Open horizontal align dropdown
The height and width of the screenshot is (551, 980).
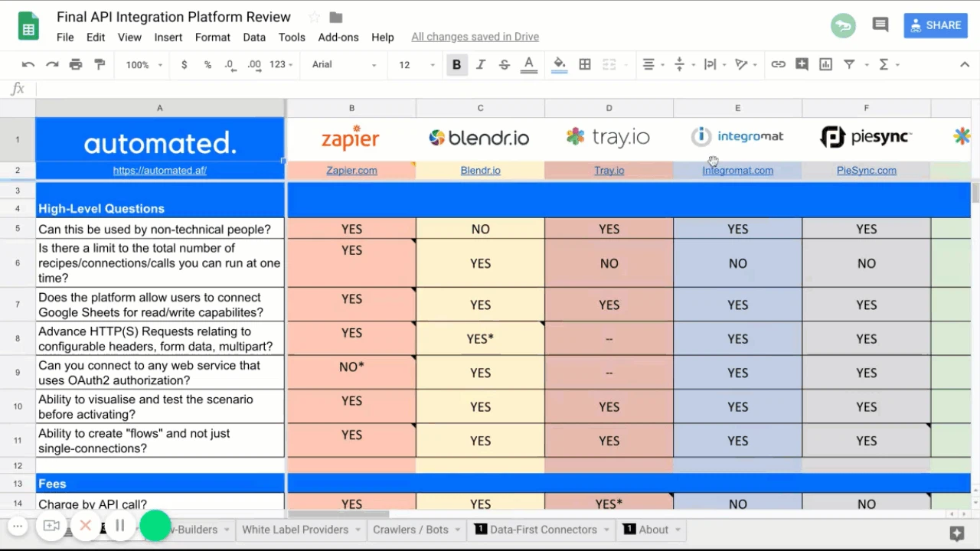pos(653,65)
